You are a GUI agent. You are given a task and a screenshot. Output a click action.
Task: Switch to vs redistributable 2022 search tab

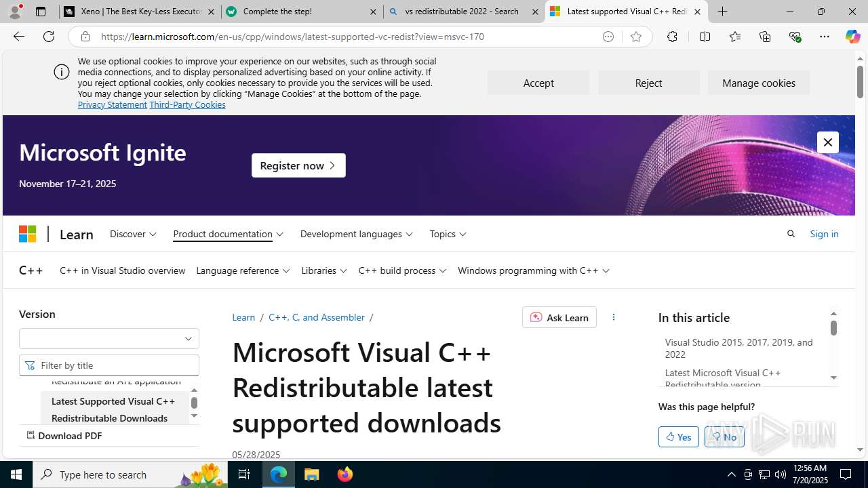[x=464, y=12]
